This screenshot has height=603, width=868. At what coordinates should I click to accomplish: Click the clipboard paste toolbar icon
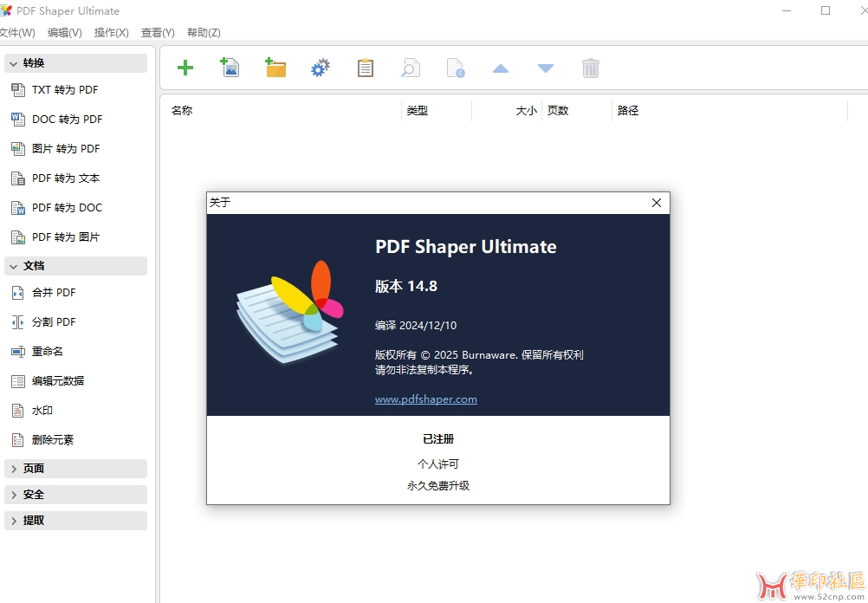366,68
